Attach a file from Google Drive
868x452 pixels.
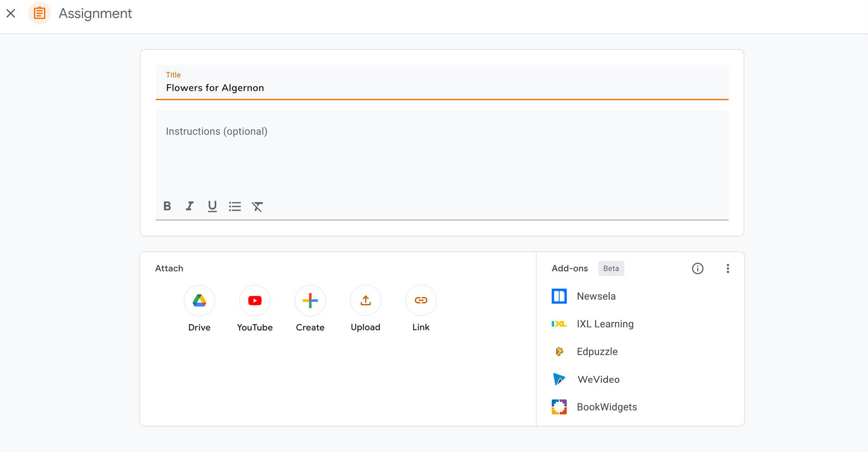199,301
